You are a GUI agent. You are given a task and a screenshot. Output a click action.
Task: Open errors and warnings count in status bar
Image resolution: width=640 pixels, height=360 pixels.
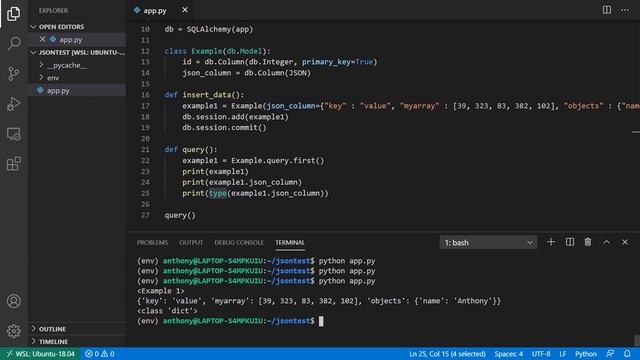[x=100, y=354]
